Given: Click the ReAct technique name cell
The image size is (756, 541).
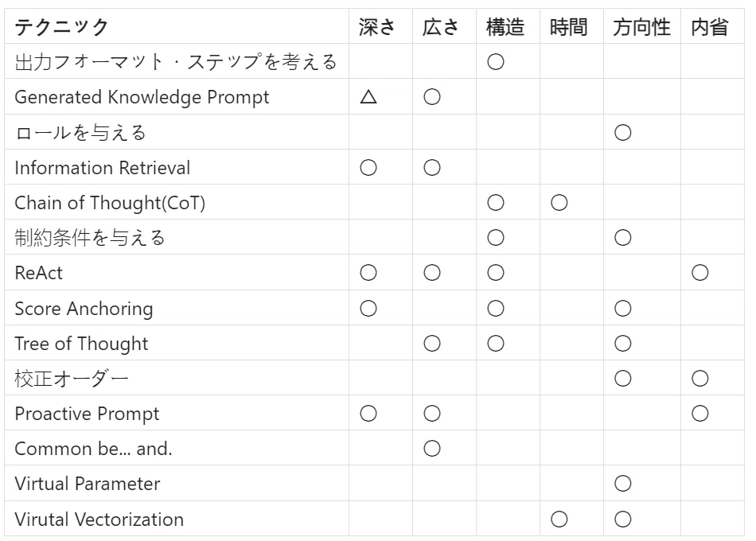Looking at the screenshot, I should pos(177,273).
